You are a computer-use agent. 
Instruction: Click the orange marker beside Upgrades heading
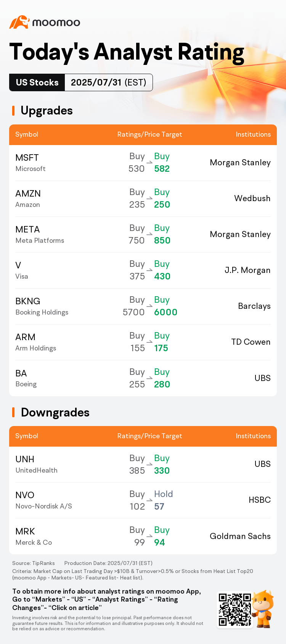[x=13, y=111]
